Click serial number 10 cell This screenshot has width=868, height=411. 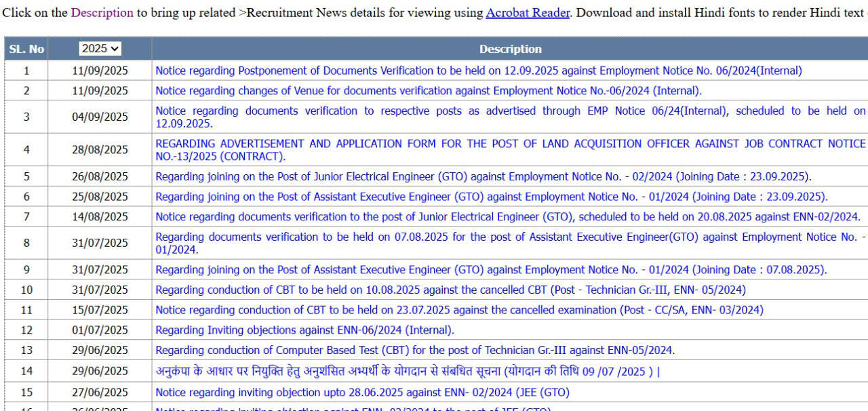click(26, 290)
